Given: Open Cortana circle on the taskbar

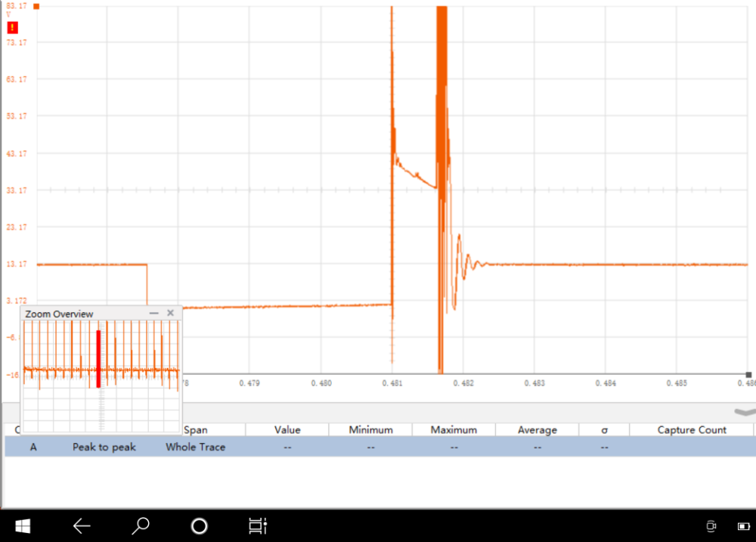Looking at the screenshot, I should tap(199, 525).
